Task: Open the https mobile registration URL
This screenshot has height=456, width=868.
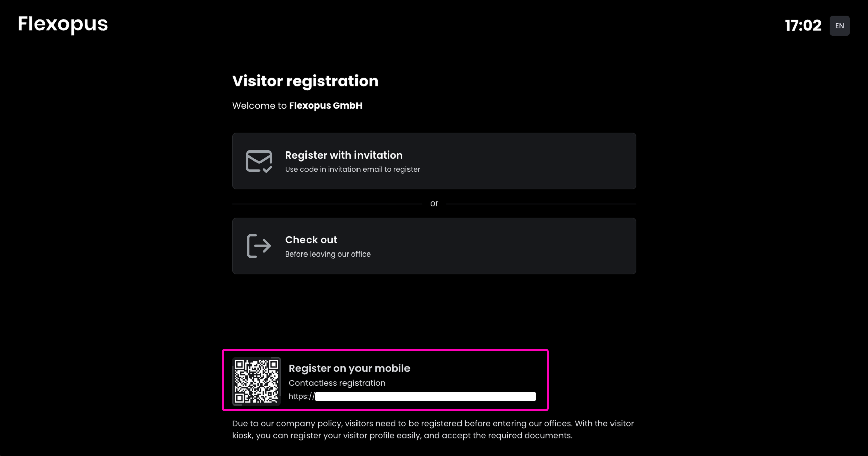Action: tap(412, 397)
